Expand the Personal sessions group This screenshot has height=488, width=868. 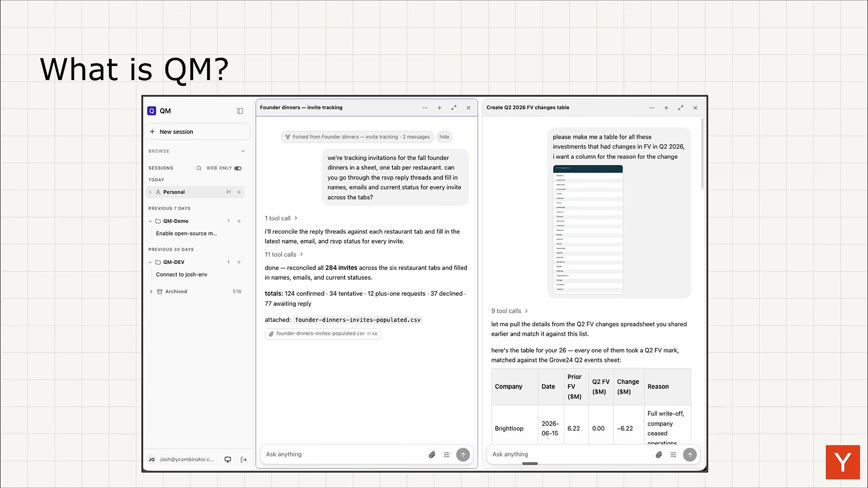(x=151, y=192)
